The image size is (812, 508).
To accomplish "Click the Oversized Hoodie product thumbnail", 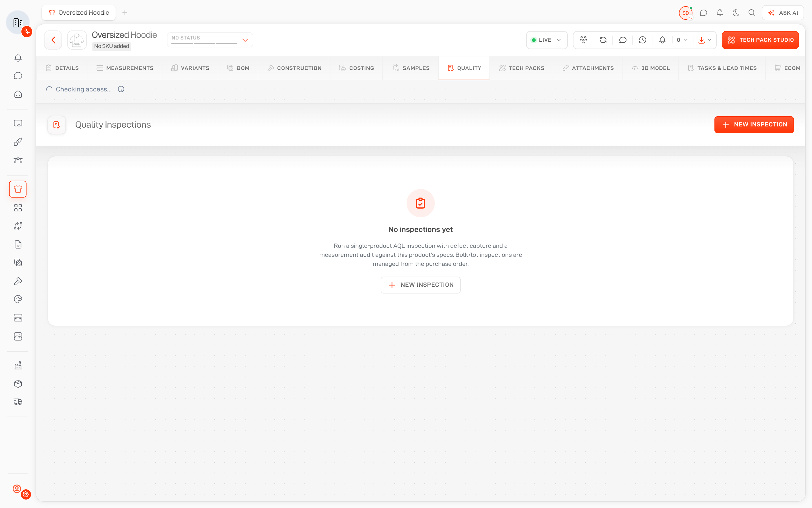I will (x=77, y=40).
